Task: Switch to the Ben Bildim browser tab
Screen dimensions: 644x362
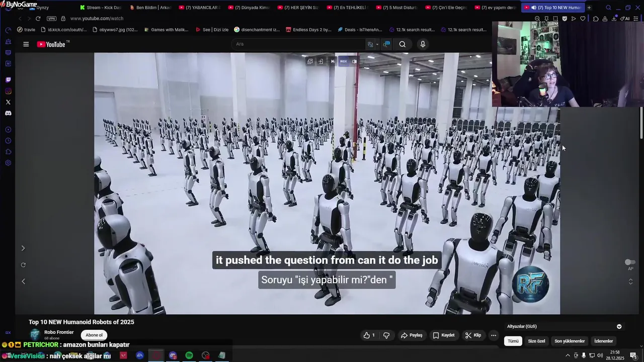Action: (x=150, y=8)
